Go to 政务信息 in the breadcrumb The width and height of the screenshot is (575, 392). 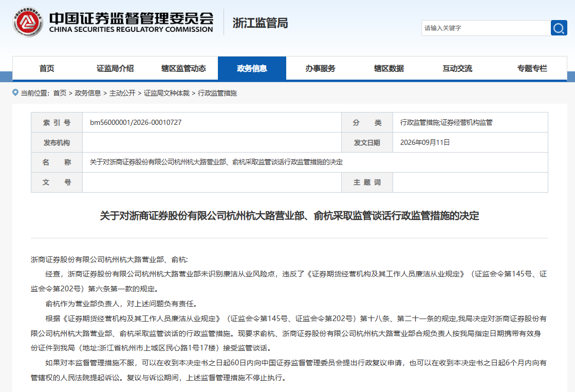click(x=88, y=93)
